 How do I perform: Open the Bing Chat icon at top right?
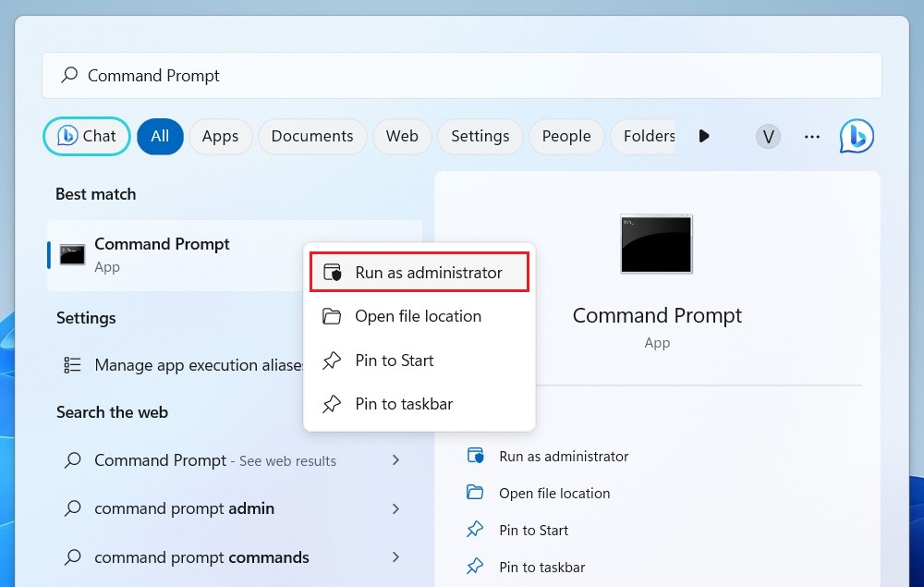coord(857,136)
